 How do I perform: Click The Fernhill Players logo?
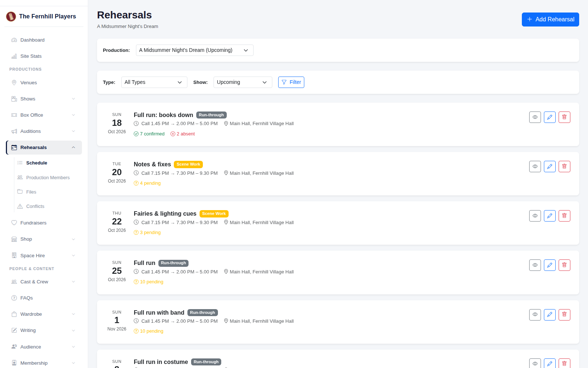11,16
